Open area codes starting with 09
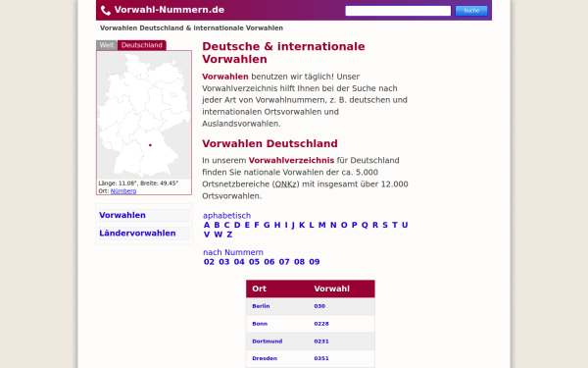Screen dimensions: 588x368 click(315, 262)
